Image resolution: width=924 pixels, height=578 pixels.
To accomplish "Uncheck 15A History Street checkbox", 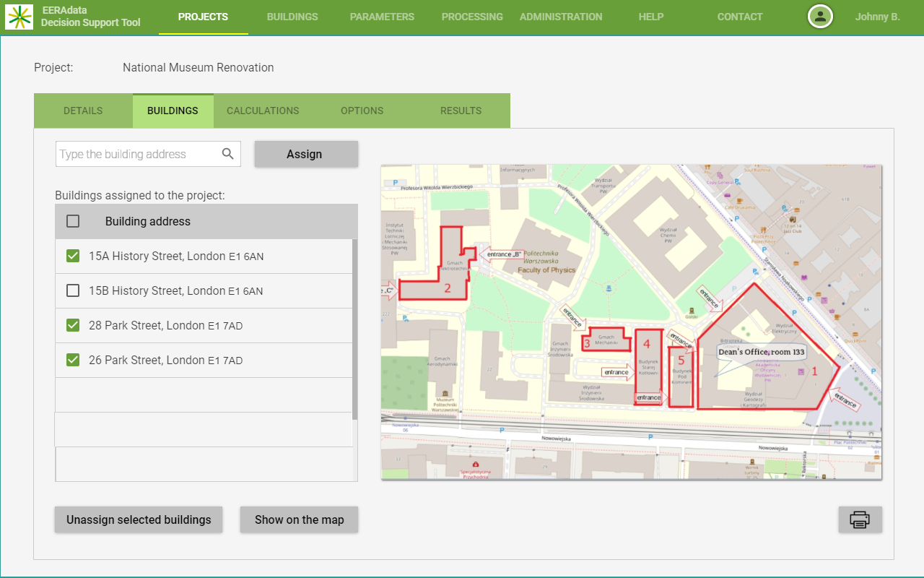I will click(x=73, y=256).
